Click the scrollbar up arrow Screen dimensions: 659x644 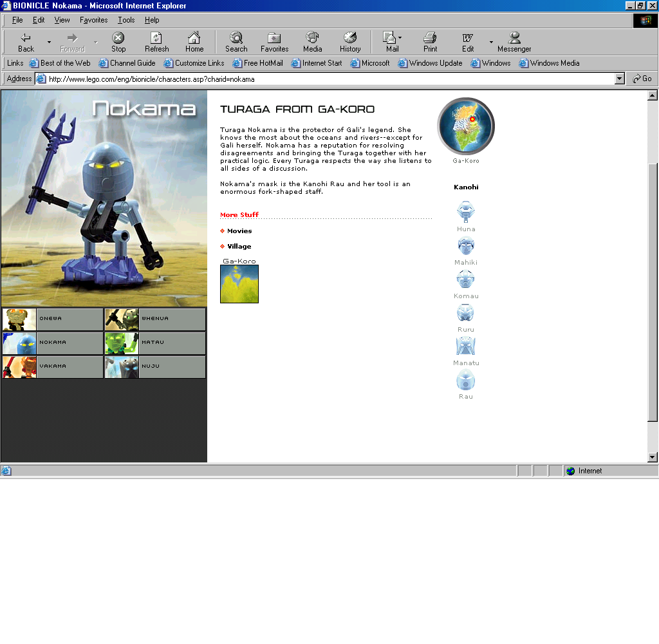[x=653, y=95]
